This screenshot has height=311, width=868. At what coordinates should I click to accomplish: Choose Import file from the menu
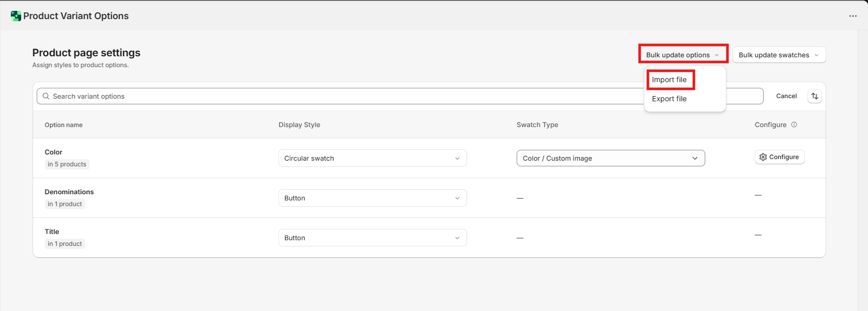click(x=669, y=80)
